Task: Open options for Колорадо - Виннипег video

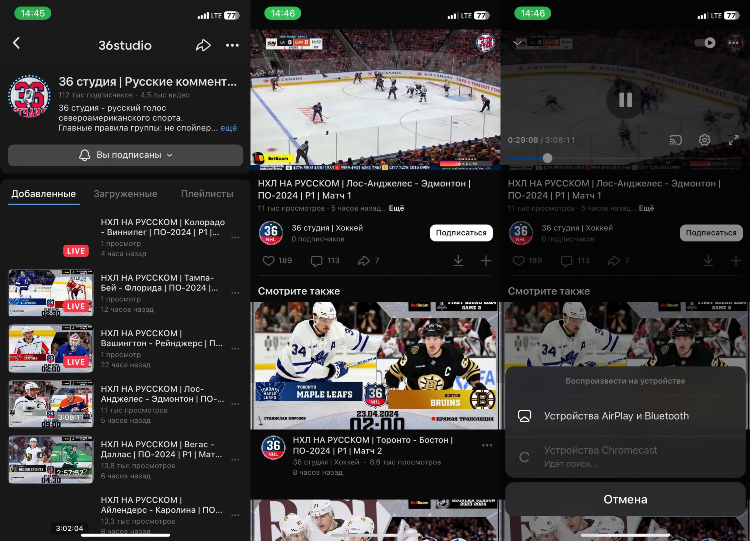Action: click(x=235, y=237)
